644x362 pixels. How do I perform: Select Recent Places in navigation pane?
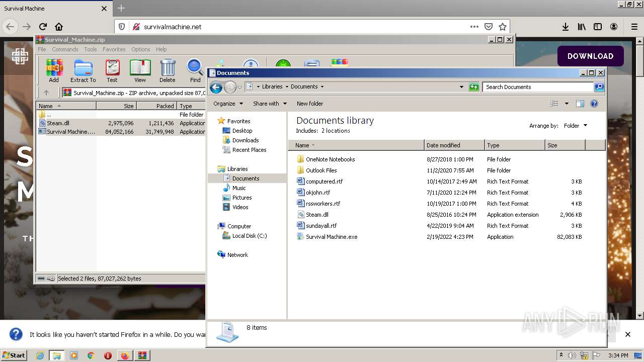[249, 150]
